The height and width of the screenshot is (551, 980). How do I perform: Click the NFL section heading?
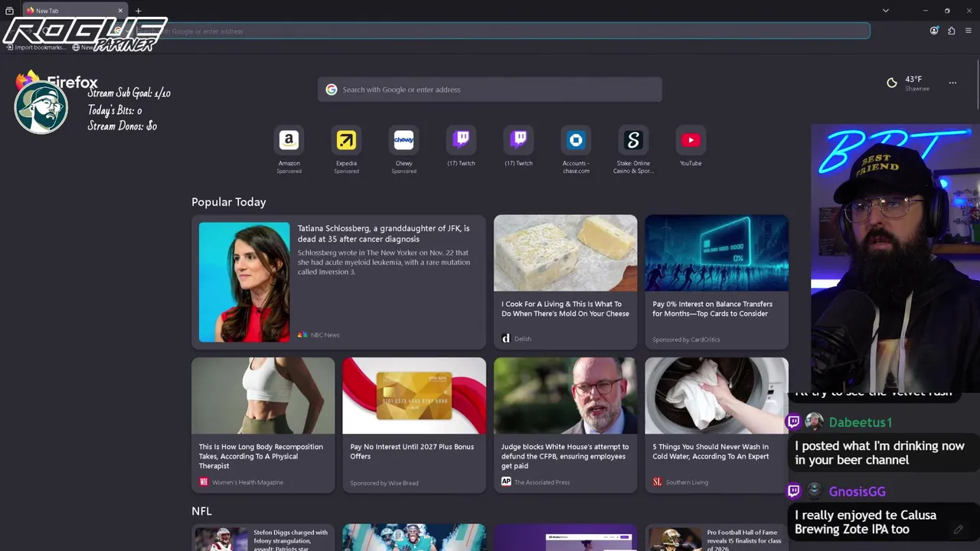tap(201, 511)
